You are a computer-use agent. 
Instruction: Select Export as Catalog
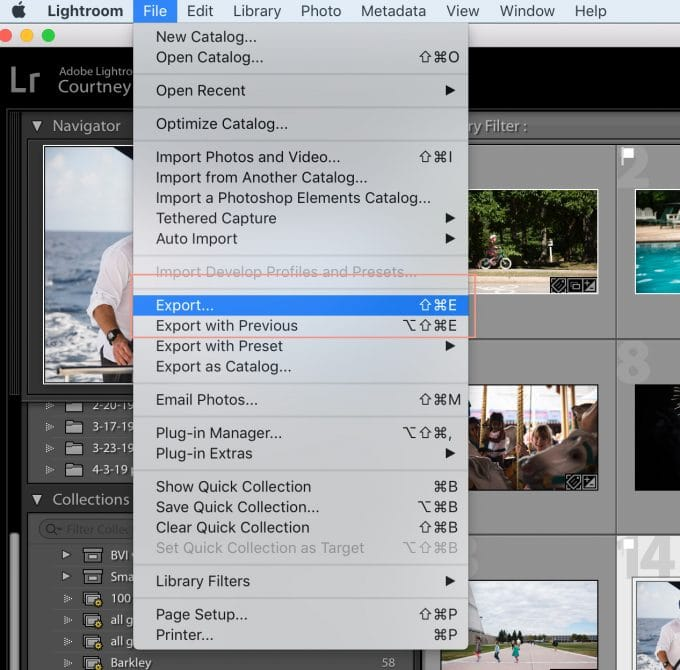click(301, 366)
